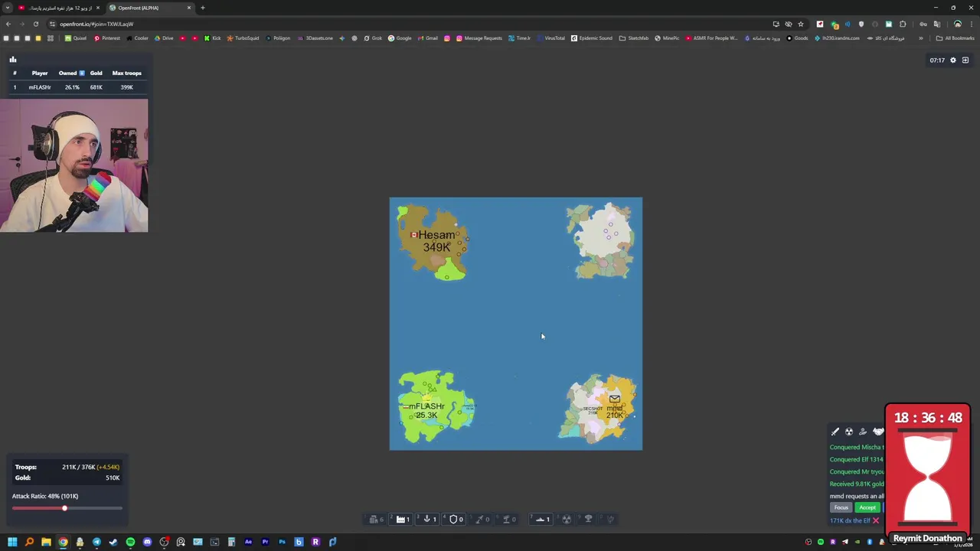Sort leaderboard by Max troops column
980x551 pixels.
click(x=127, y=73)
